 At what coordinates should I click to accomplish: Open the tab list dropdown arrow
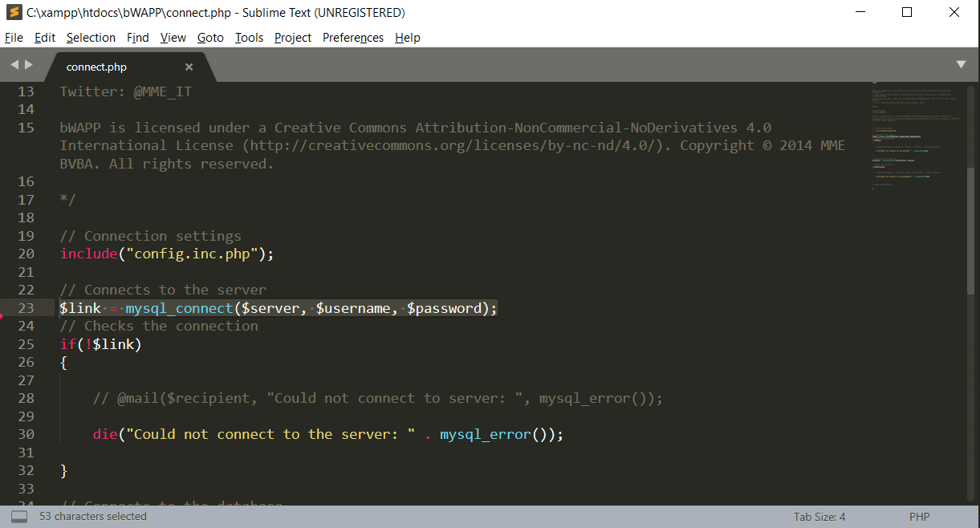point(961,64)
